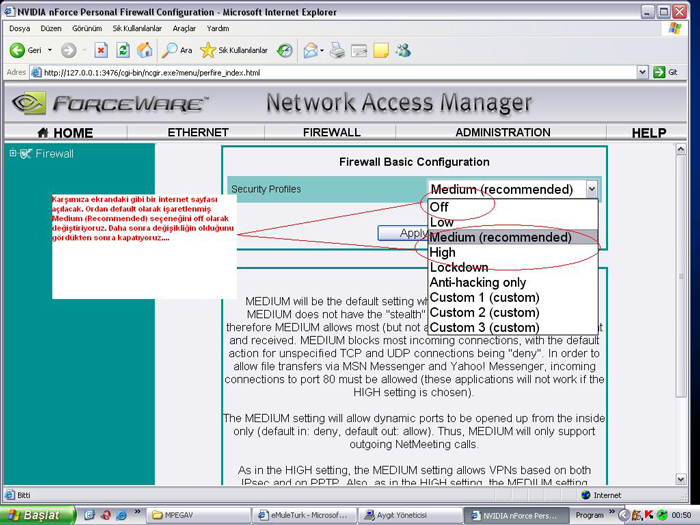700x525 pixels.
Task: Click the Apply button
Action: pyautogui.click(x=403, y=233)
